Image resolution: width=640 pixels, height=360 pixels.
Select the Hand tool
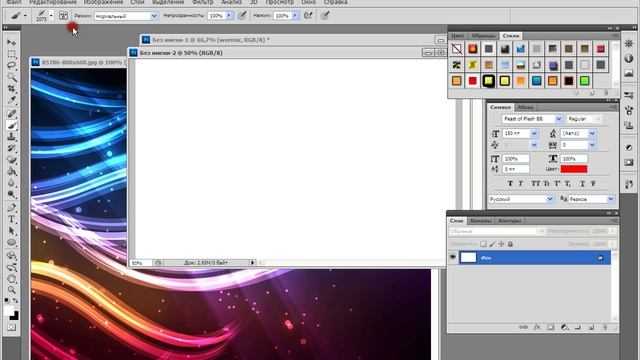(x=11, y=279)
